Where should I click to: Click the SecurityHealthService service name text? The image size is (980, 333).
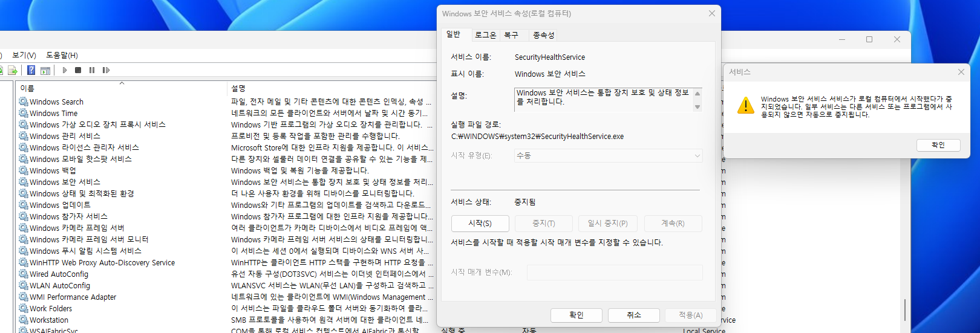(x=550, y=57)
